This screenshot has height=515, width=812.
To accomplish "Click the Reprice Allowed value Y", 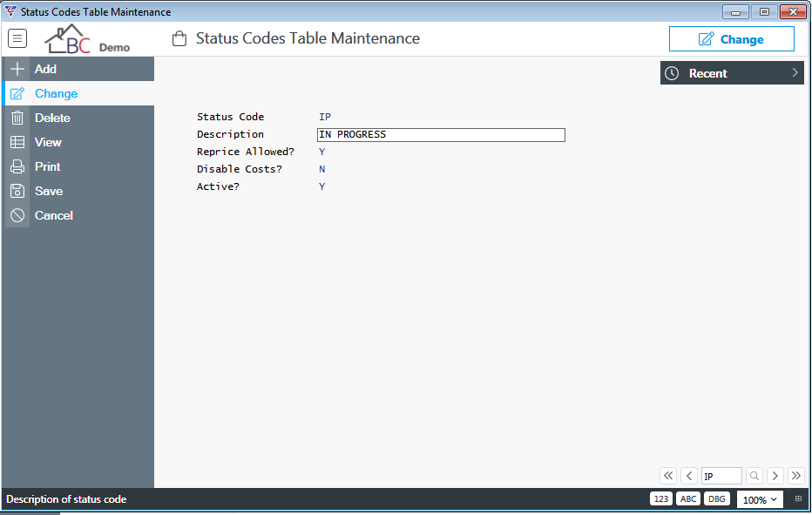I will coord(322,152).
